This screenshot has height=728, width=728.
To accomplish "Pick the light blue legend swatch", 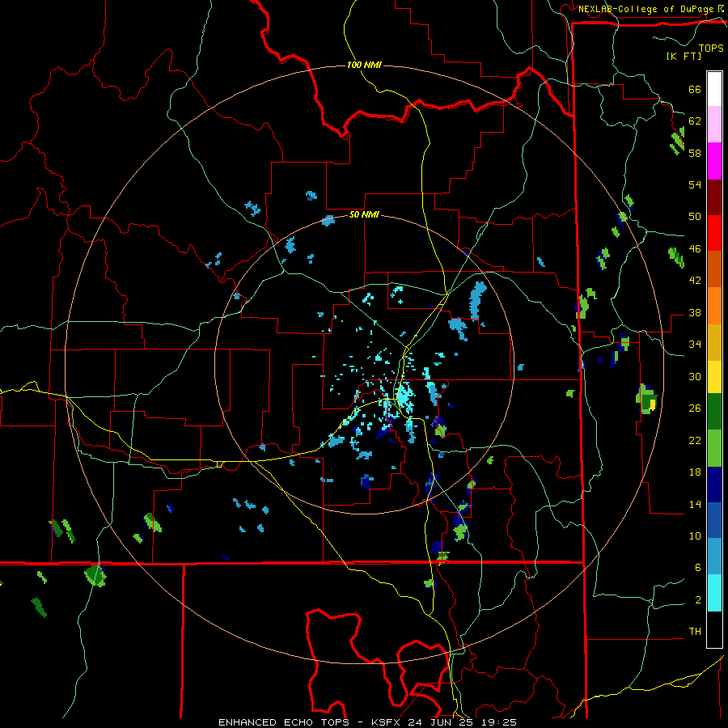I will [x=714, y=557].
